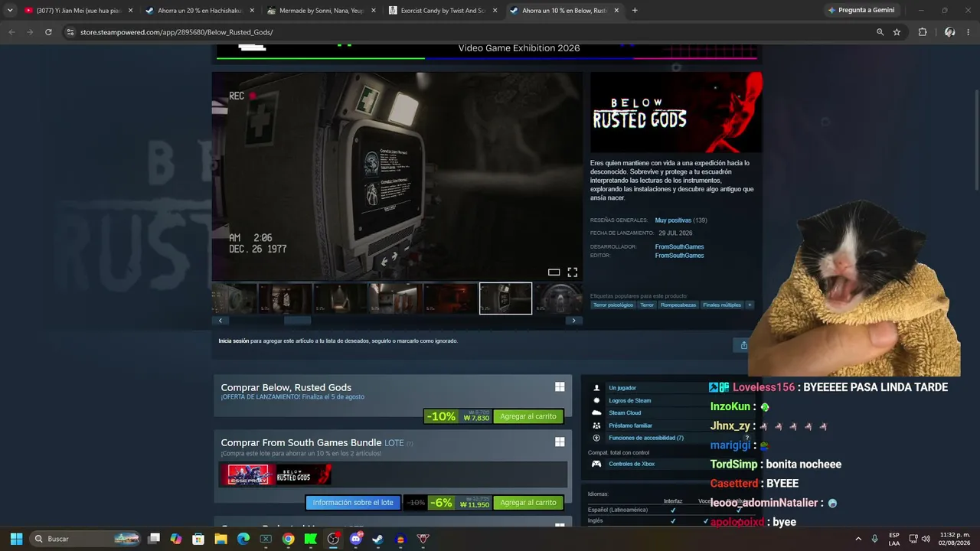Screen dimensions: 980x551
Task: Open Funciones de accesibilidad (7) link
Action: 646,438
